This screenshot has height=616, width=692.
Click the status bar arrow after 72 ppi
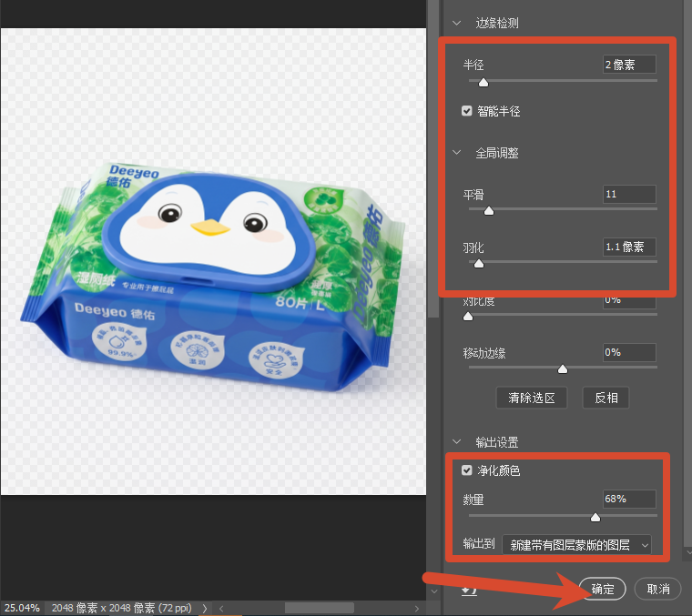pos(204,608)
